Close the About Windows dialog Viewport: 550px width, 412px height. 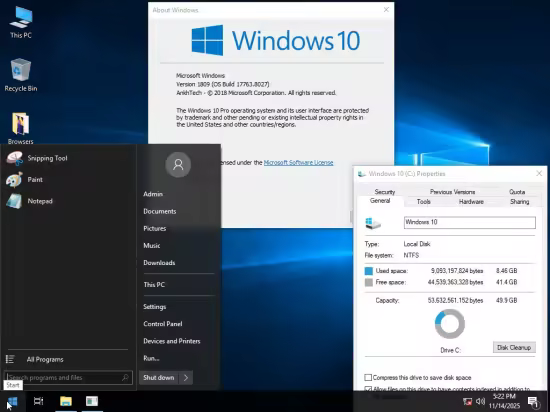coord(386,10)
